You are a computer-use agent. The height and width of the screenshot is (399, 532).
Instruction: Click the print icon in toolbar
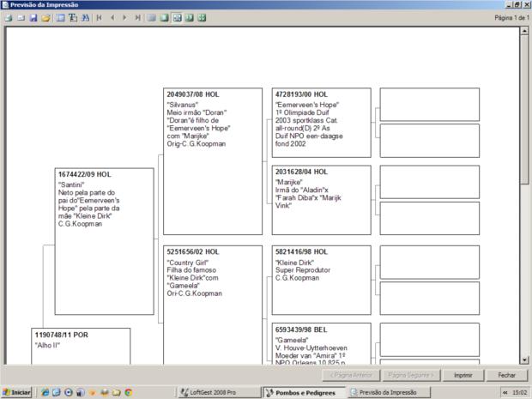[9, 17]
